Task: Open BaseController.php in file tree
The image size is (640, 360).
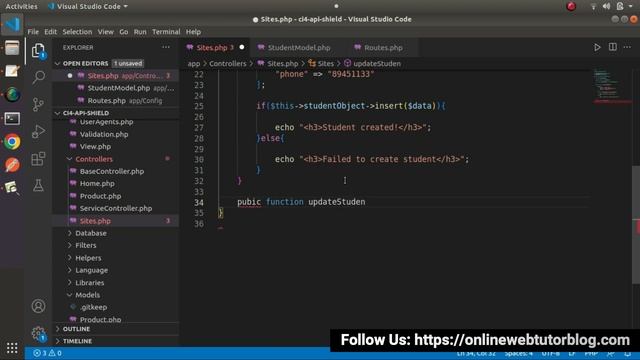Action: point(112,171)
